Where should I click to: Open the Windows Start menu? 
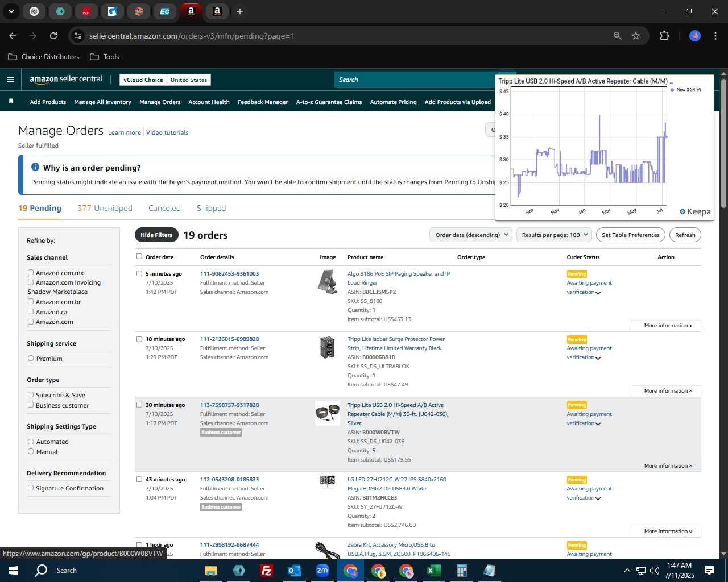pyautogui.click(x=14, y=571)
